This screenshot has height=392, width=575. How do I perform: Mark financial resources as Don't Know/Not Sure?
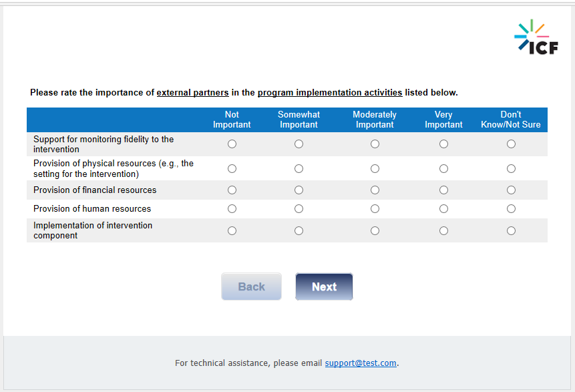(x=511, y=190)
